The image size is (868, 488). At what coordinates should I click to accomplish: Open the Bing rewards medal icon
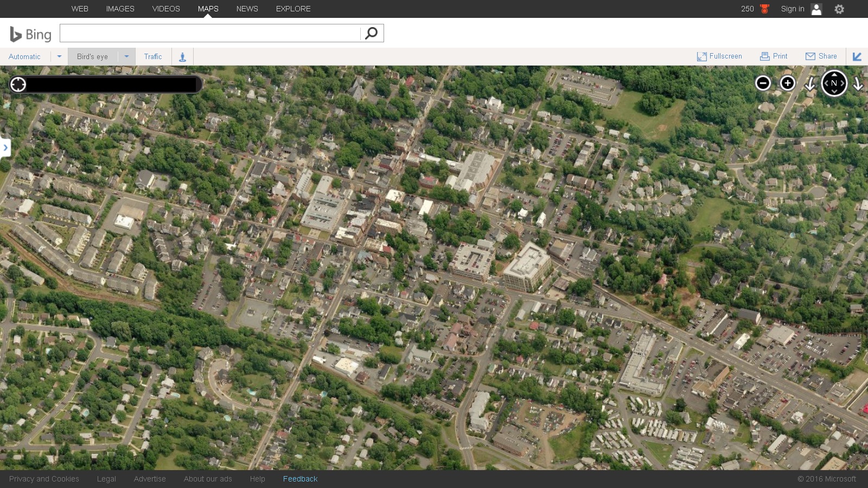click(x=765, y=9)
